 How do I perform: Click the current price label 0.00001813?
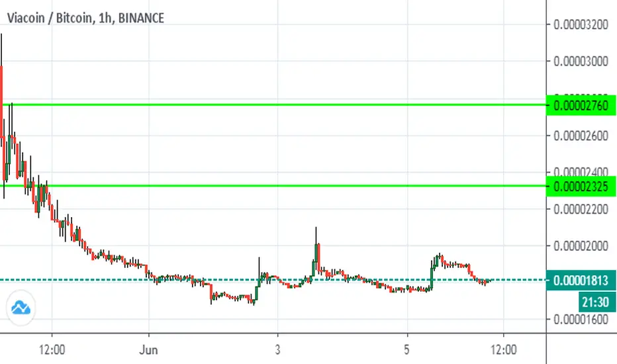click(581, 281)
